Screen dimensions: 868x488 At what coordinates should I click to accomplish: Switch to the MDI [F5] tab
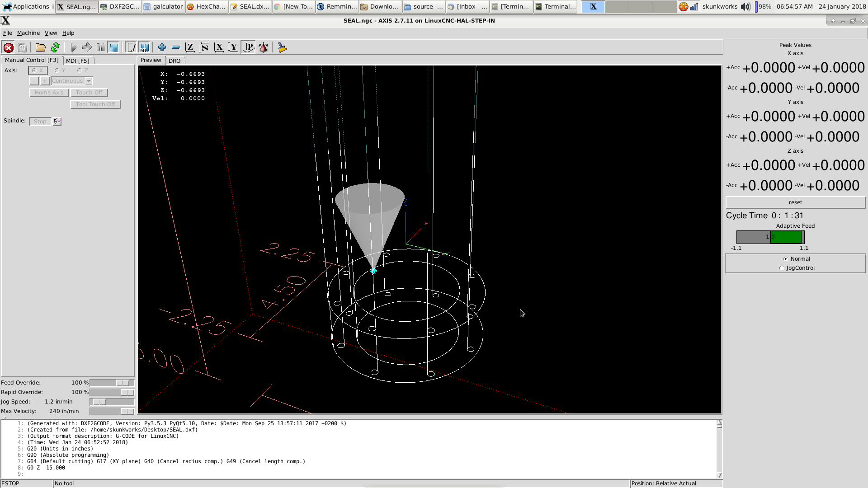coord(78,61)
